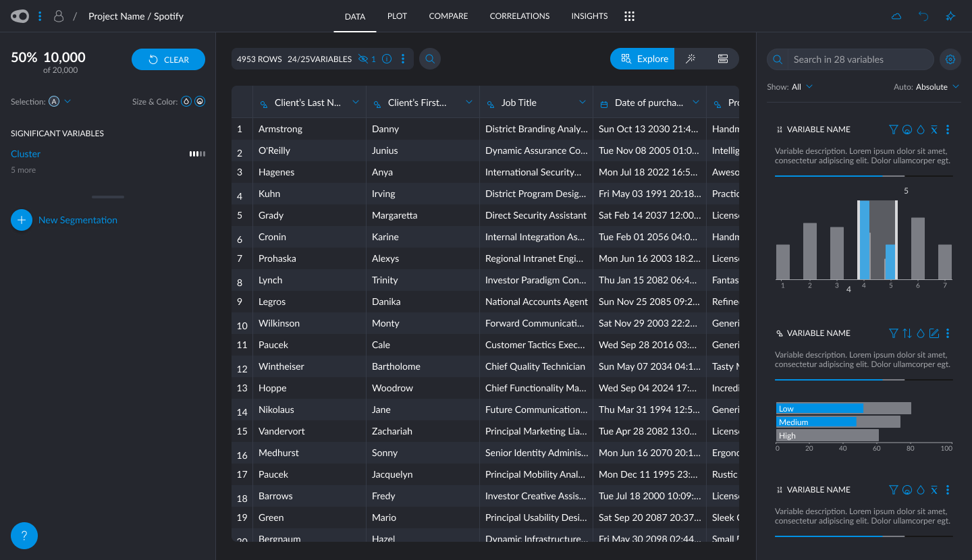The width and height of the screenshot is (972, 560).
Task: Open the Plot tab
Action: tap(397, 16)
